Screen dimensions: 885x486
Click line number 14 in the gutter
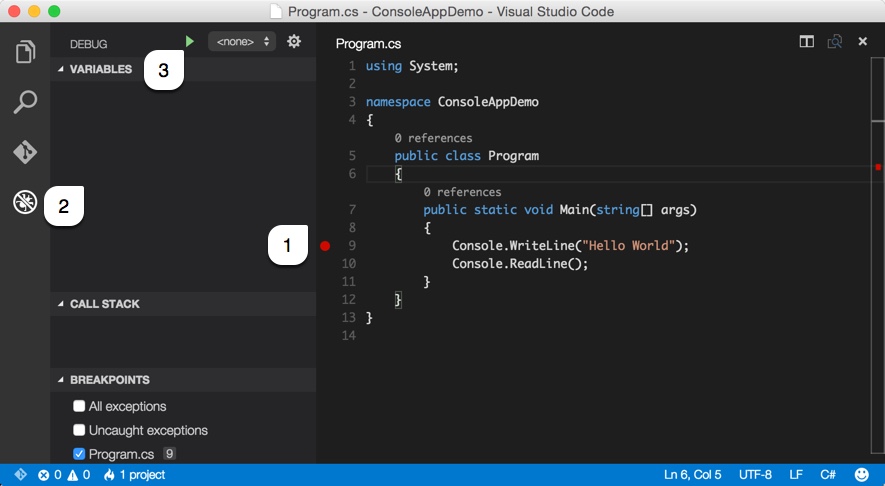pyautogui.click(x=349, y=335)
